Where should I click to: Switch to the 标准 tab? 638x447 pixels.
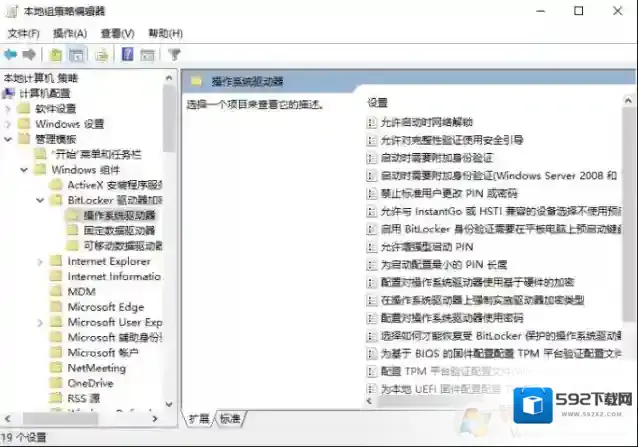click(x=230, y=417)
